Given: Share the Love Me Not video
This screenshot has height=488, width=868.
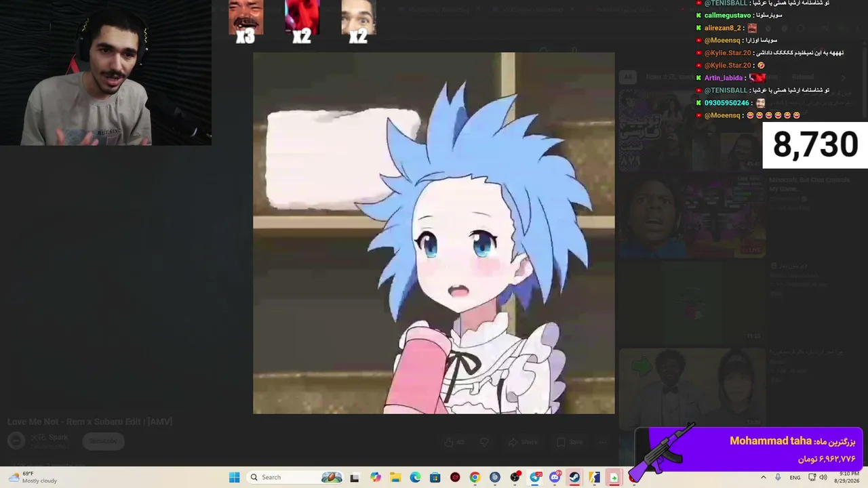Looking at the screenshot, I should tap(523, 442).
